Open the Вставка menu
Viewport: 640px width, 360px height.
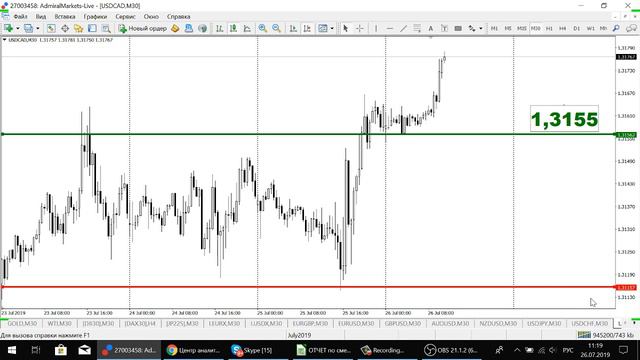(65, 17)
